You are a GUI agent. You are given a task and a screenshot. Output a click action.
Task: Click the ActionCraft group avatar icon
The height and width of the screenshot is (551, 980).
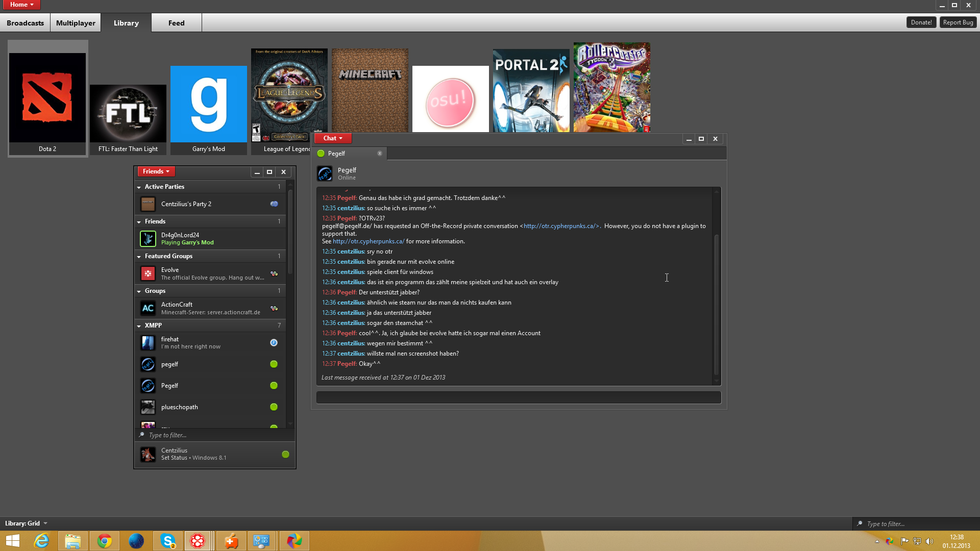coord(148,308)
